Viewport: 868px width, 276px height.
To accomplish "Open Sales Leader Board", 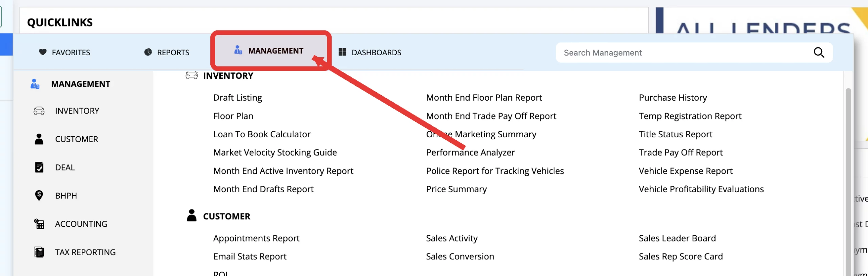I will click(677, 238).
